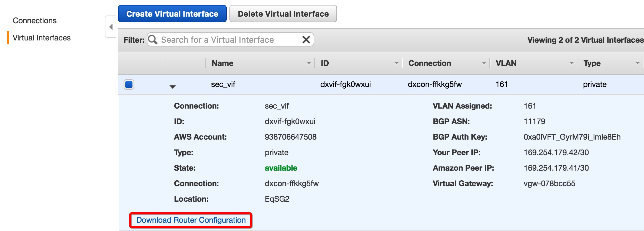
Task: Open the Connection column dropdown arrow
Action: [484, 63]
